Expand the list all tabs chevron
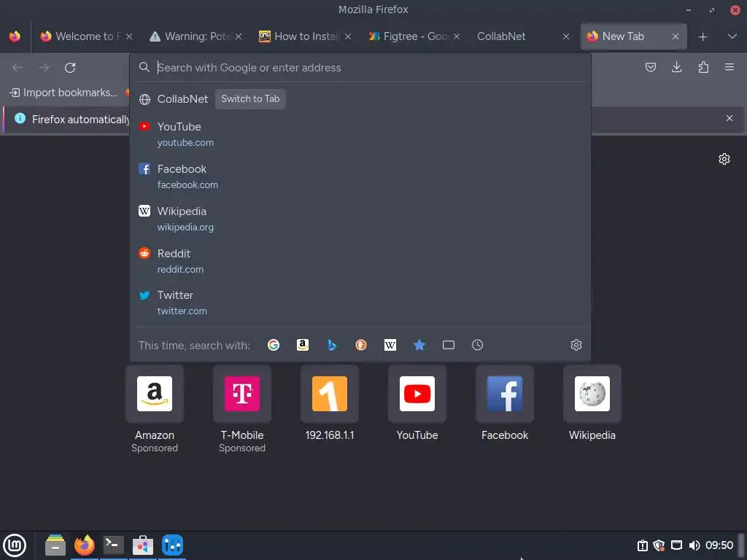The image size is (747, 560). [x=732, y=36]
